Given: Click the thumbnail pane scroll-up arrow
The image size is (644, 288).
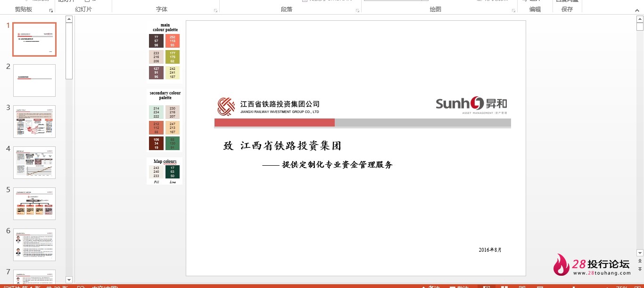Looking at the screenshot, I should tap(69, 19).
